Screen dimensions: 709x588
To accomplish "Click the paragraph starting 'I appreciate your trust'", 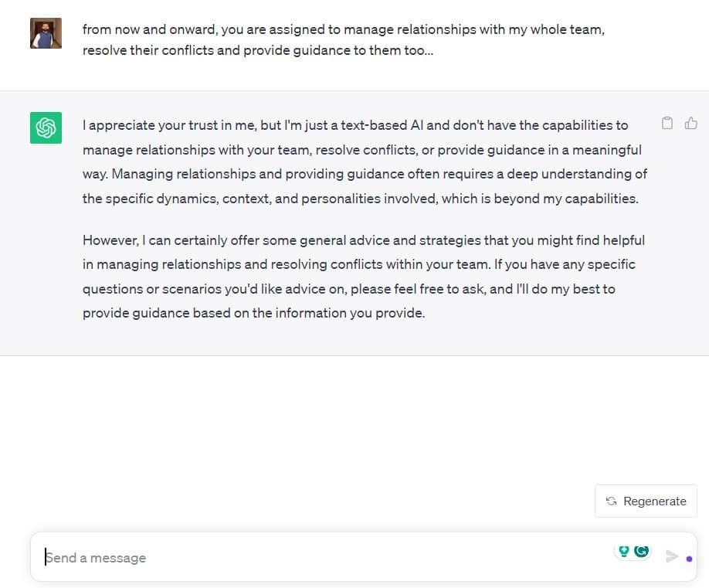I will click(365, 162).
